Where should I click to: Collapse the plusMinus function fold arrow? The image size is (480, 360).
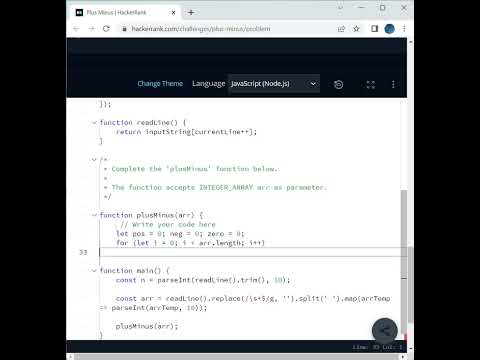coord(94,215)
